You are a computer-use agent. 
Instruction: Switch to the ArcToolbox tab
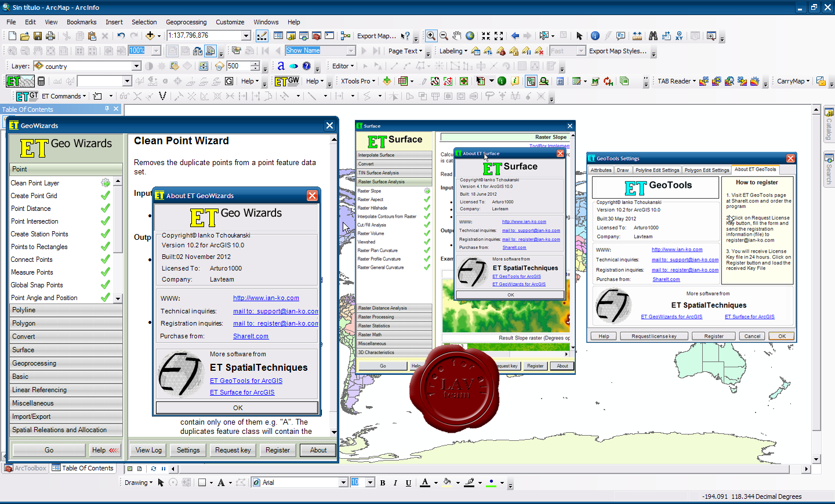pyautogui.click(x=26, y=468)
